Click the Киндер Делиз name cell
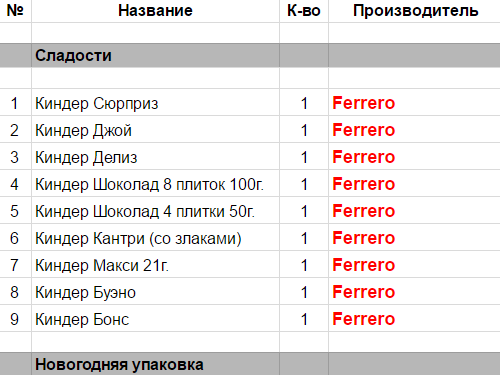The height and width of the screenshot is (375, 500). click(155, 156)
